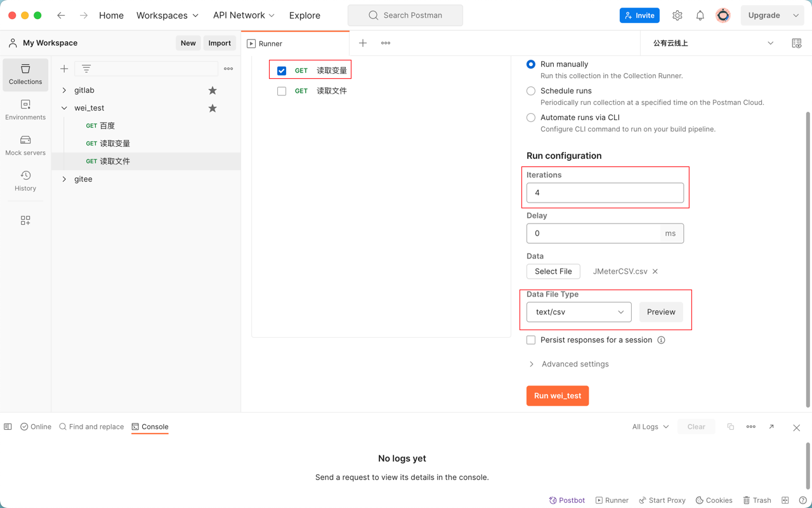Open the settings gear icon
The width and height of the screenshot is (812, 508).
(678, 15)
